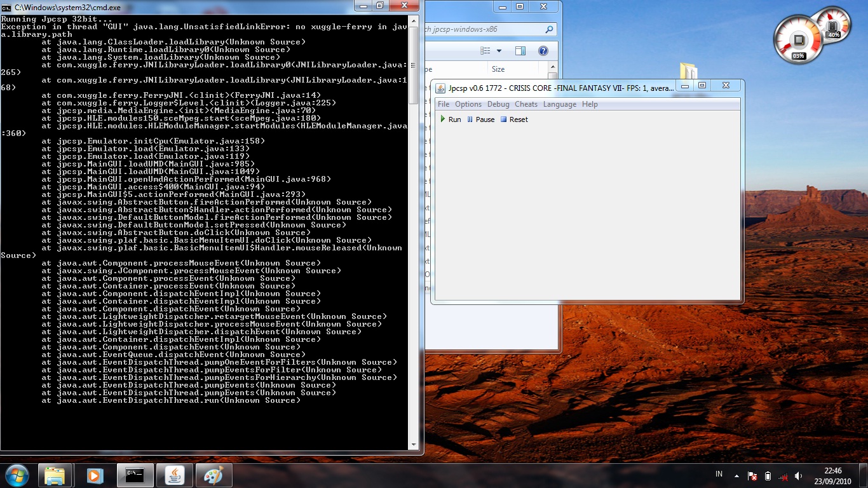
Task: Pause the Jpcsp emulation
Action: [480, 119]
